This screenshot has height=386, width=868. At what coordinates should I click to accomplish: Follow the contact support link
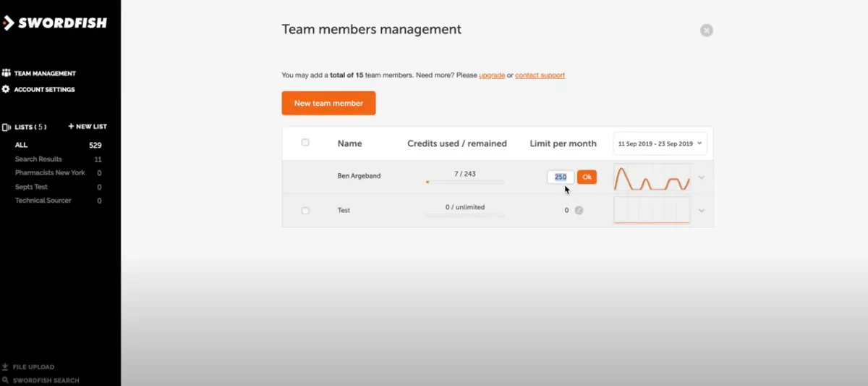click(x=540, y=75)
